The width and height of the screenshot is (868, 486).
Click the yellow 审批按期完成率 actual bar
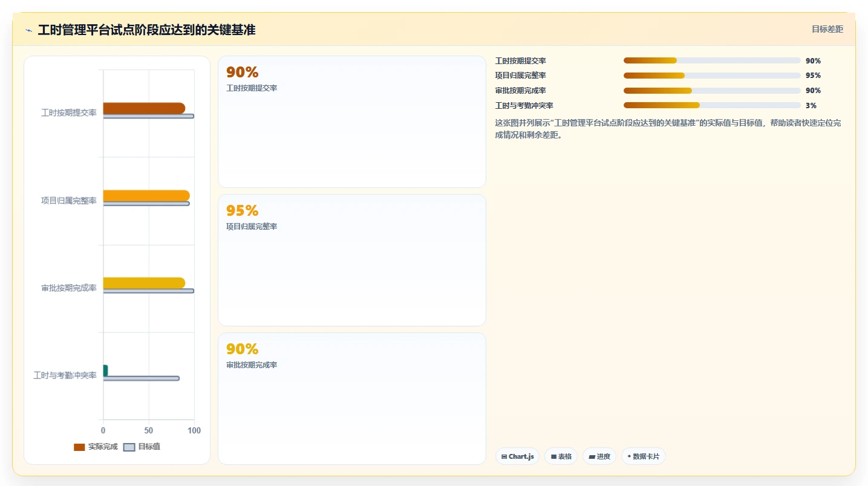144,283
